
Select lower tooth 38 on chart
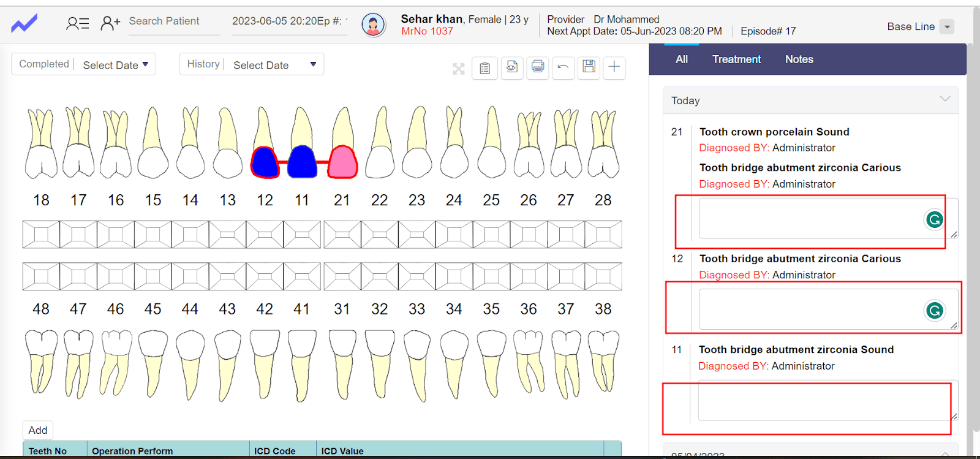click(603, 362)
